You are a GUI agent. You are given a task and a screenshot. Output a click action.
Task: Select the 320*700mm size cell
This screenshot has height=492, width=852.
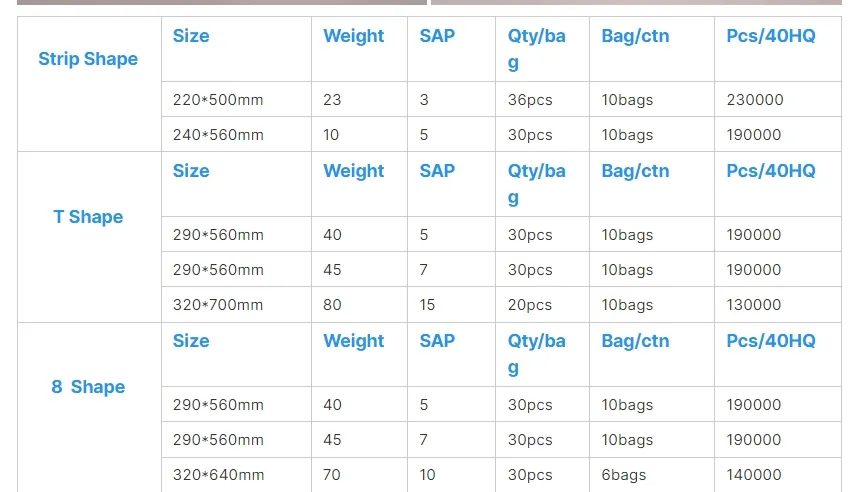point(218,305)
